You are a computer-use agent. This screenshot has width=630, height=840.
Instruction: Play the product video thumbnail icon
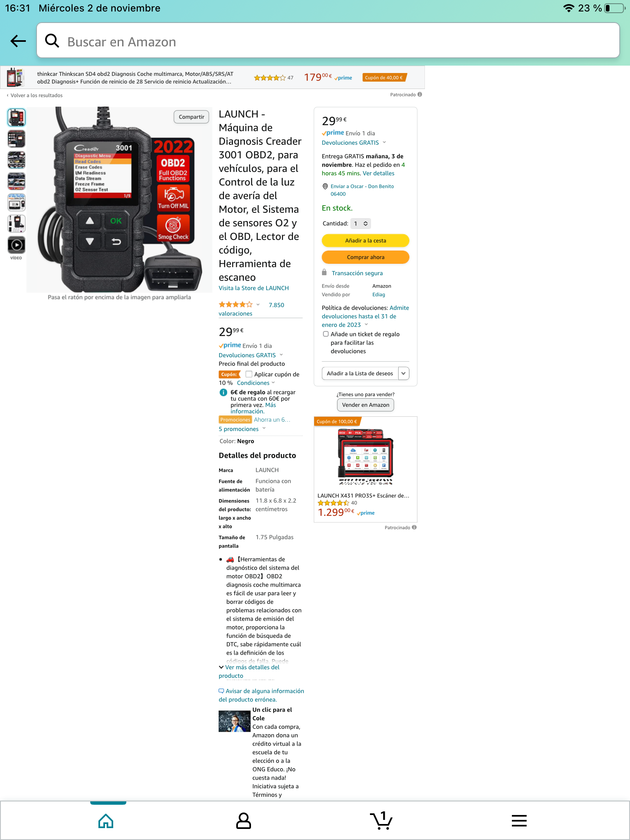coord(16,245)
